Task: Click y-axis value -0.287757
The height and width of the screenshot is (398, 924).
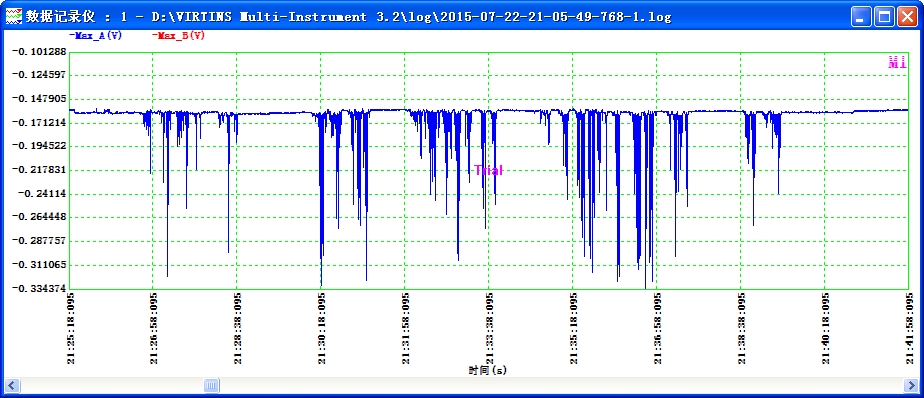Action: pos(38,241)
